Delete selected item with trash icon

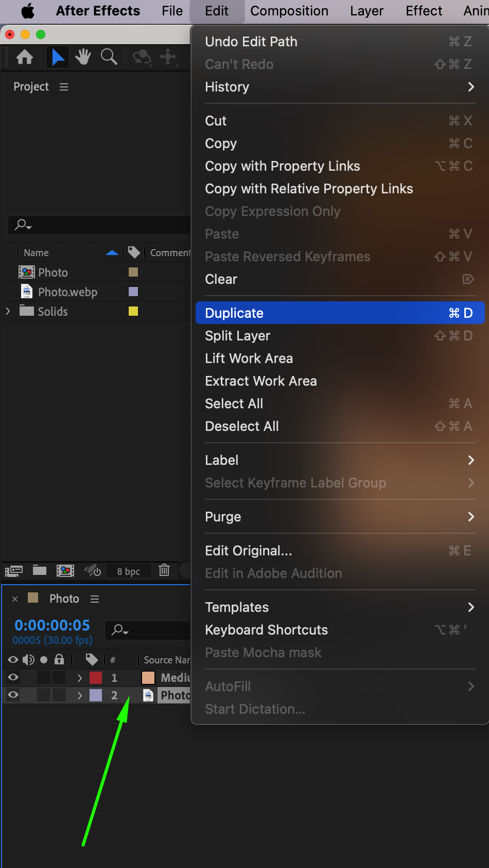(164, 570)
